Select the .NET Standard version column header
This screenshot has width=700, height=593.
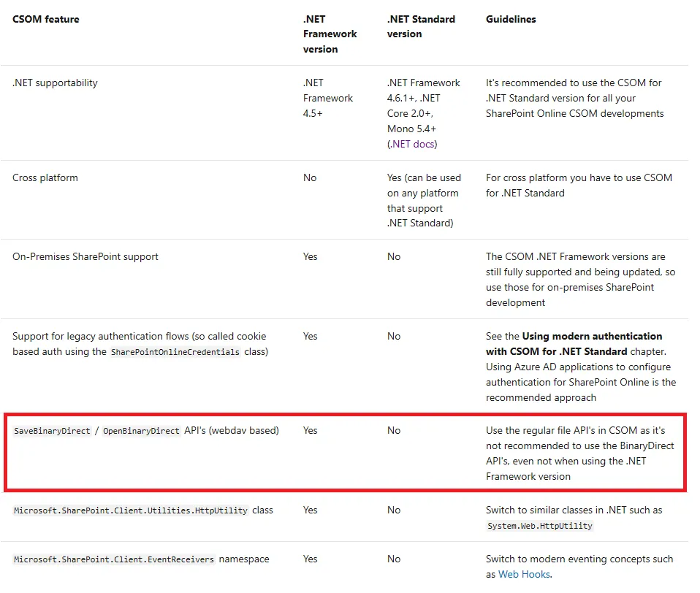click(x=421, y=26)
